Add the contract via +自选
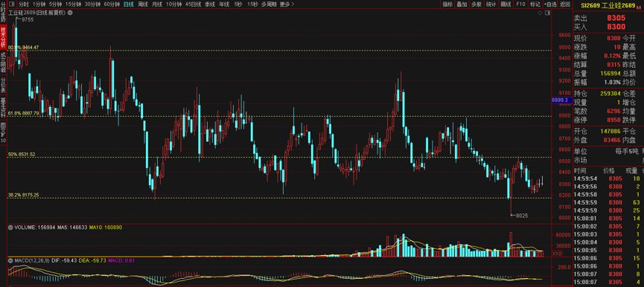The image size is (644, 287). pos(550,4)
